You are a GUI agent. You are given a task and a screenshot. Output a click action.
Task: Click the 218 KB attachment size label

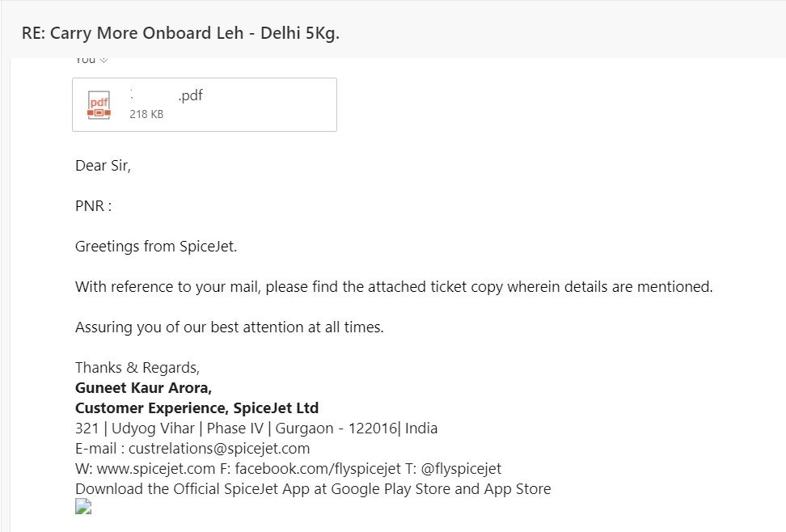pos(146,114)
